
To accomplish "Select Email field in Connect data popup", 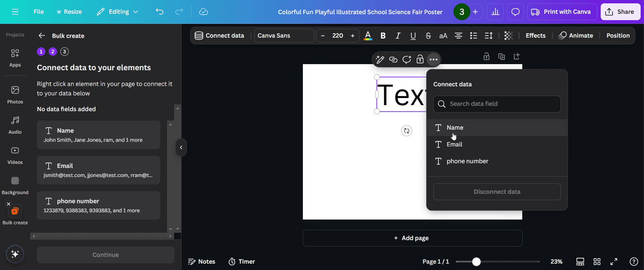I will (x=497, y=144).
